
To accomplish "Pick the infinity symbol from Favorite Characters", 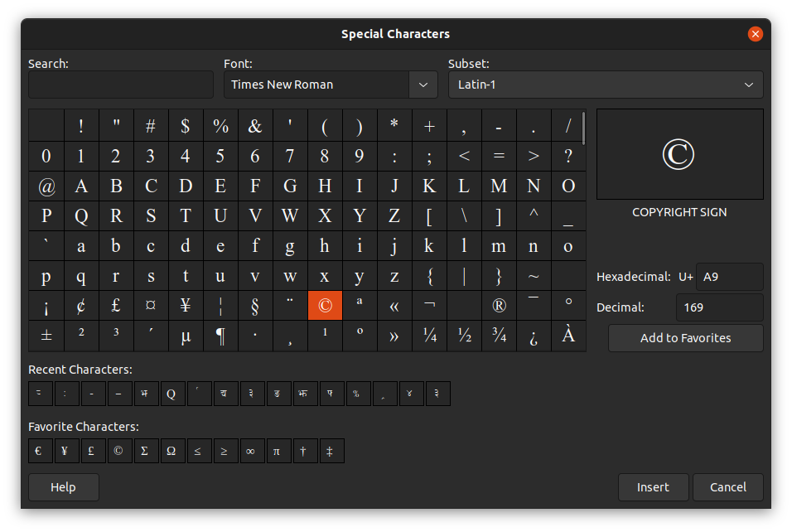I will tap(252, 451).
